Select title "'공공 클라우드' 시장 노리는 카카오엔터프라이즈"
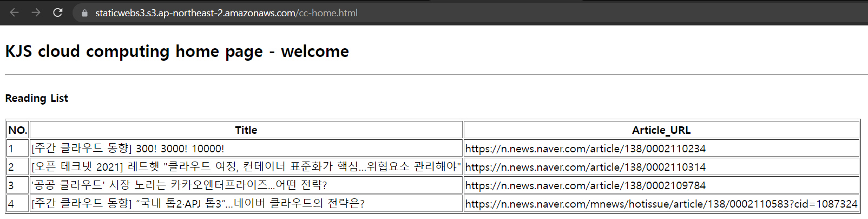This screenshot has height=219, width=868. click(x=179, y=185)
